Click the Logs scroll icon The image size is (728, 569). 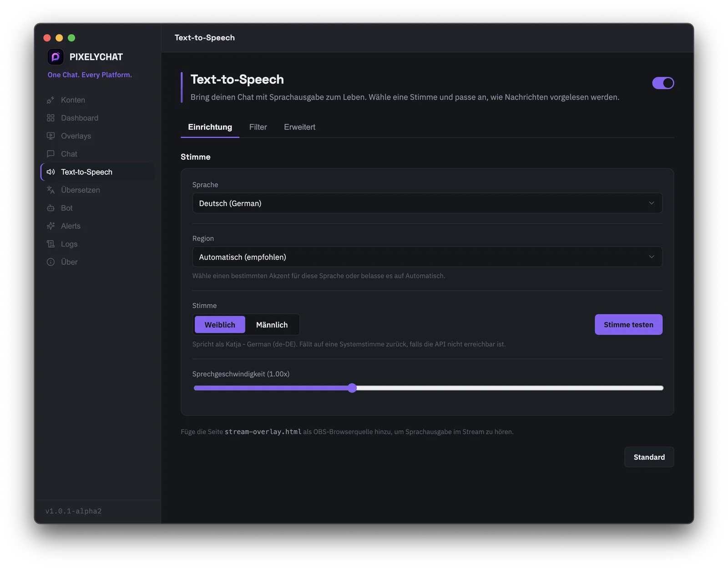(x=51, y=244)
